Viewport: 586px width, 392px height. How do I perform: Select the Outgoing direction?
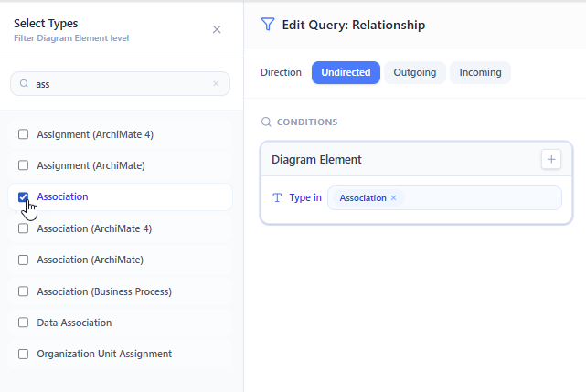point(415,72)
